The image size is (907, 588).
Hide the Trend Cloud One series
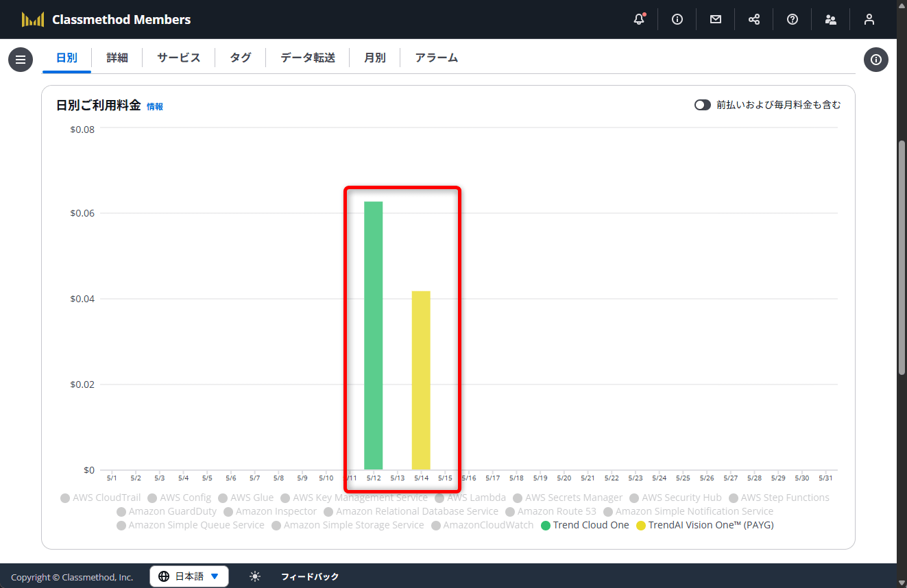click(x=585, y=526)
